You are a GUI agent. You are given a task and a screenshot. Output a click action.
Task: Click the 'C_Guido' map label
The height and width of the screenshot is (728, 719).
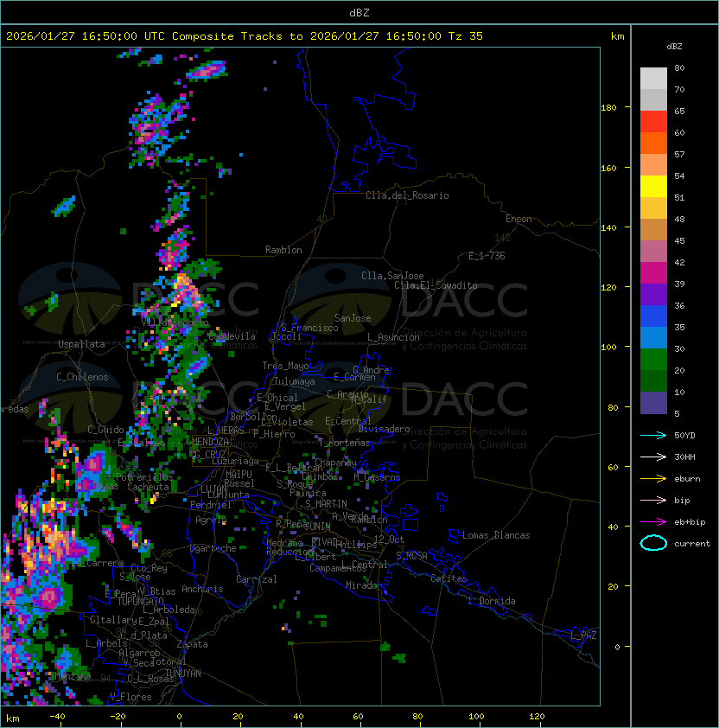click(105, 430)
